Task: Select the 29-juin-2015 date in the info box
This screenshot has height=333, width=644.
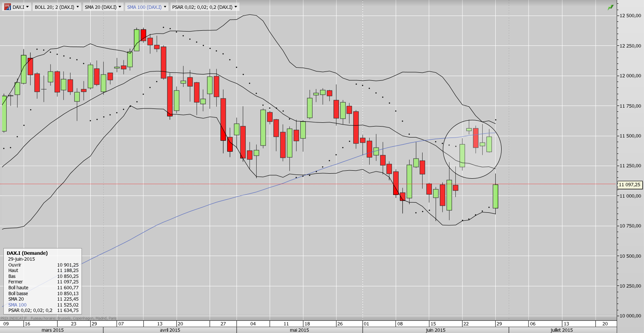Action: click(21, 259)
